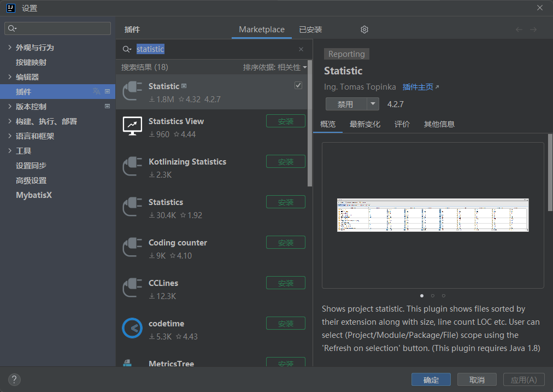Click the Coding counter plugin icon

click(132, 248)
